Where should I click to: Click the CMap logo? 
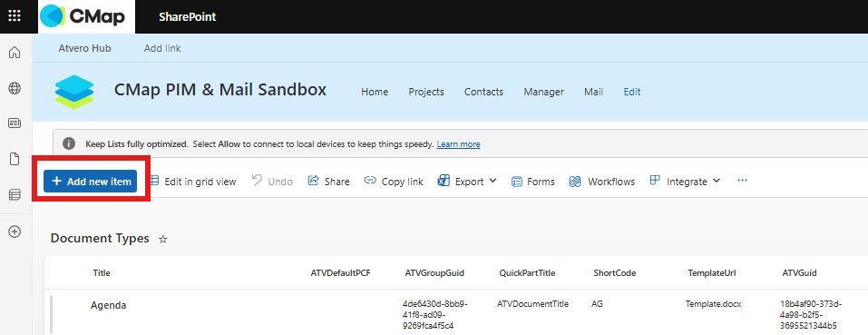[x=87, y=16]
